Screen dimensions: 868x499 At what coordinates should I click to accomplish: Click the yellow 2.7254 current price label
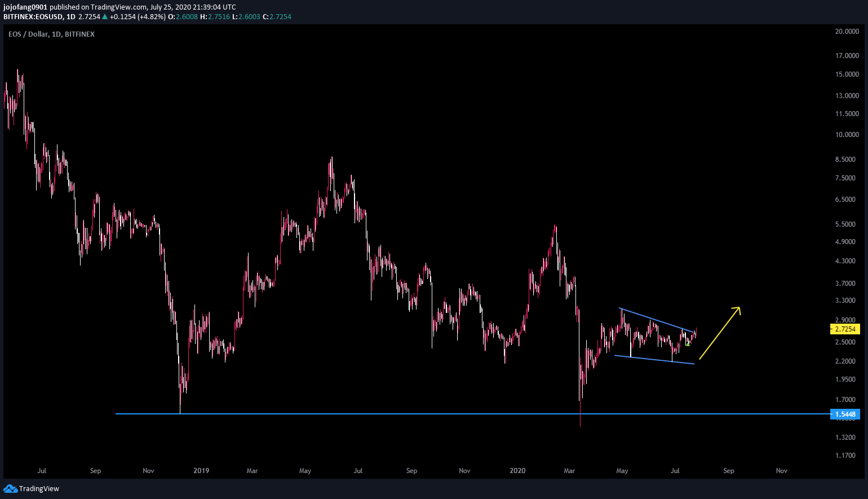pos(845,329)
